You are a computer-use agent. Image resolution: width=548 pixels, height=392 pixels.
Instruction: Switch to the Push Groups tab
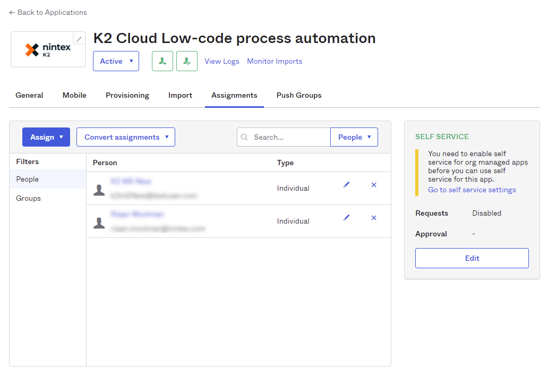(299, 96)
